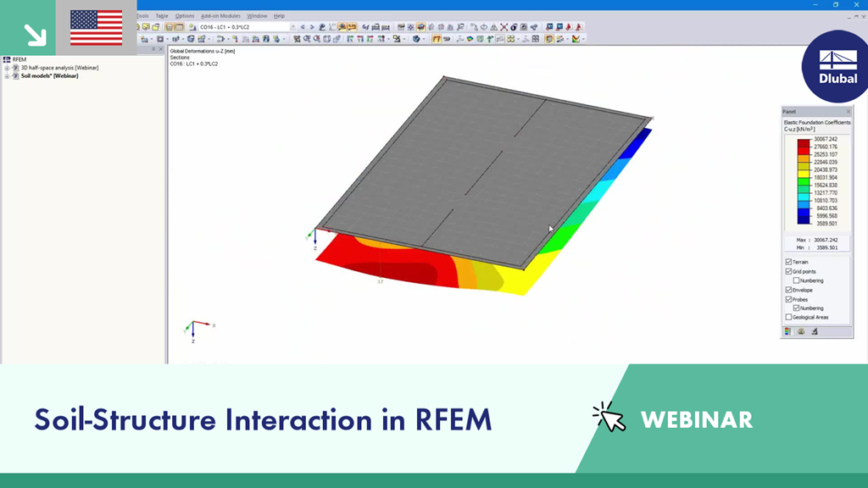Click the middle icon at panel bottom
The height and width of the screenshot is (488, 868).
tap(801, 331)
